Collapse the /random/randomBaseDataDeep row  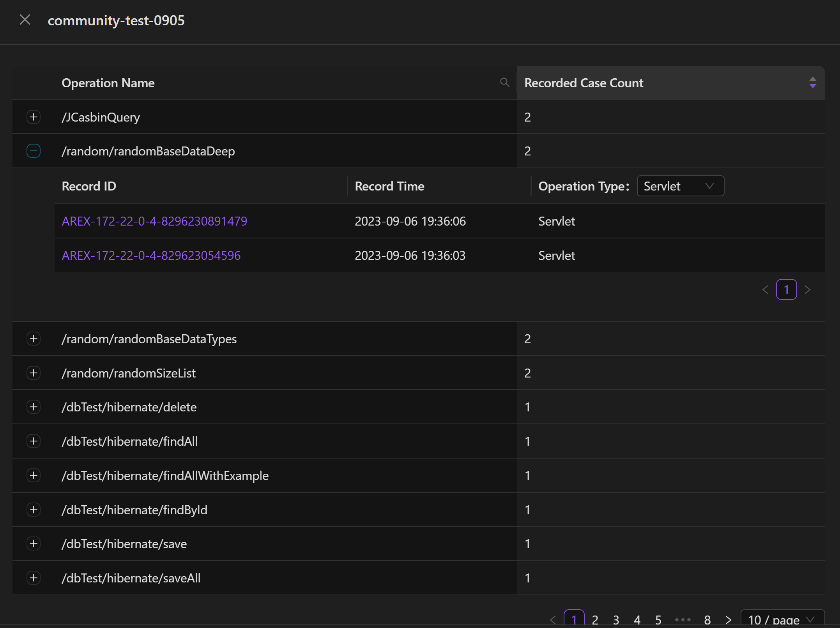[x=34, y=151]
